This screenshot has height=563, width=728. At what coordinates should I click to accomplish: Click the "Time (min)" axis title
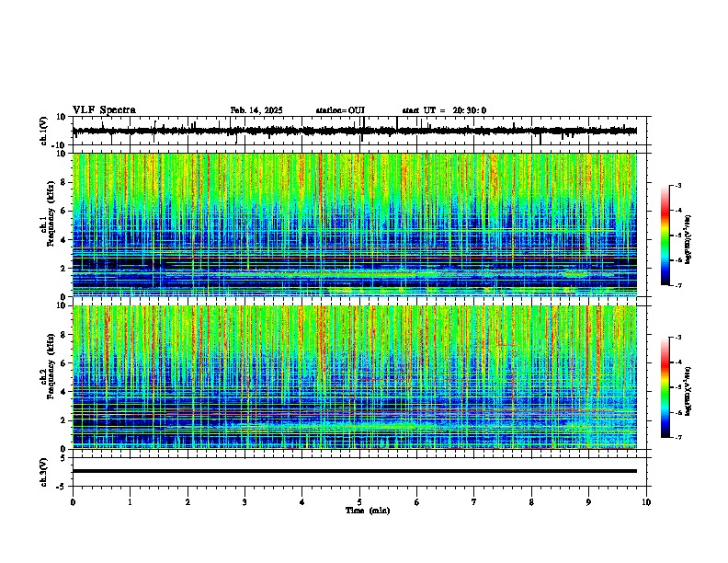click(x=368, y=511)
